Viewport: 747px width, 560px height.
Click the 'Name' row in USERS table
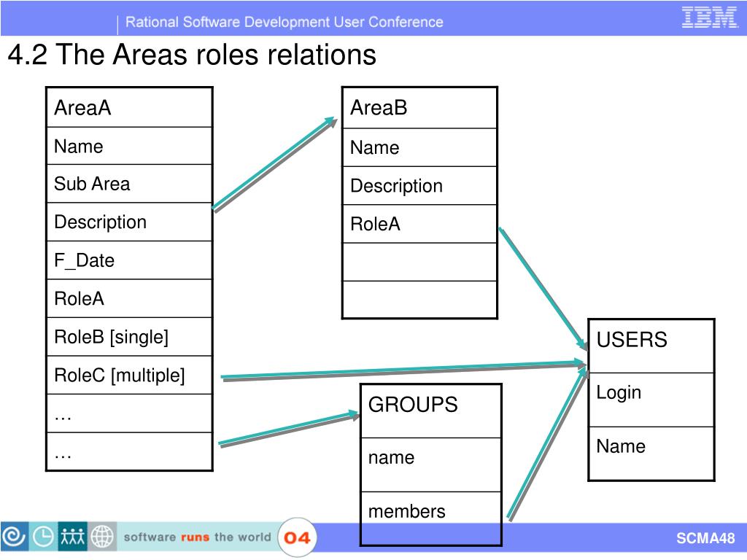point(651,454)
